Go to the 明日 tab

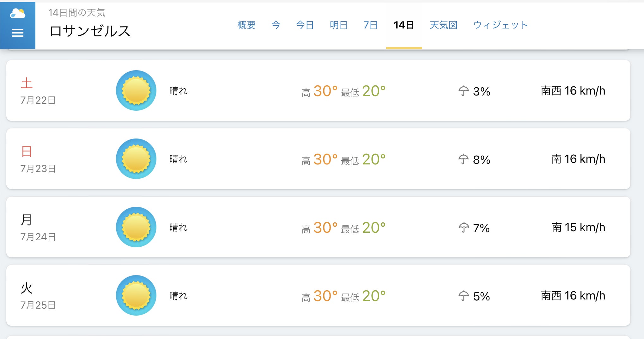(x=339, y=25)
